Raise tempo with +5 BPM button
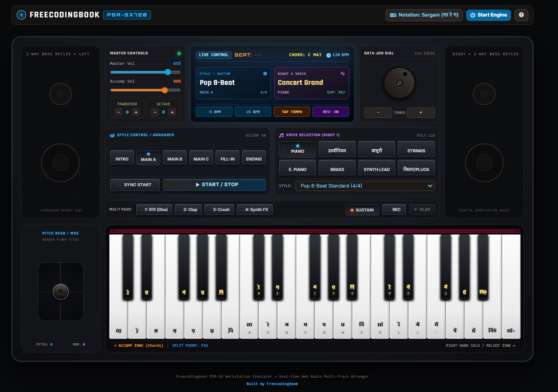The width and height of the screenshot is (558, 392). point(253,112)
